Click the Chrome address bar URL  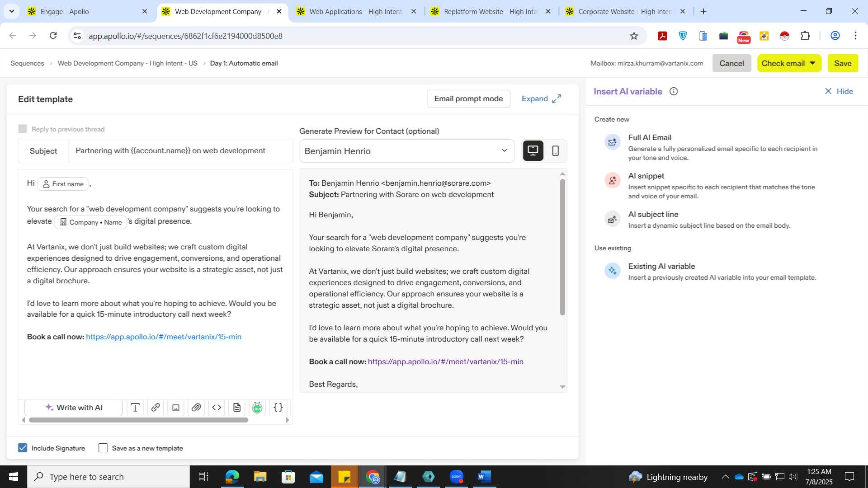click(x=185, y=36)
